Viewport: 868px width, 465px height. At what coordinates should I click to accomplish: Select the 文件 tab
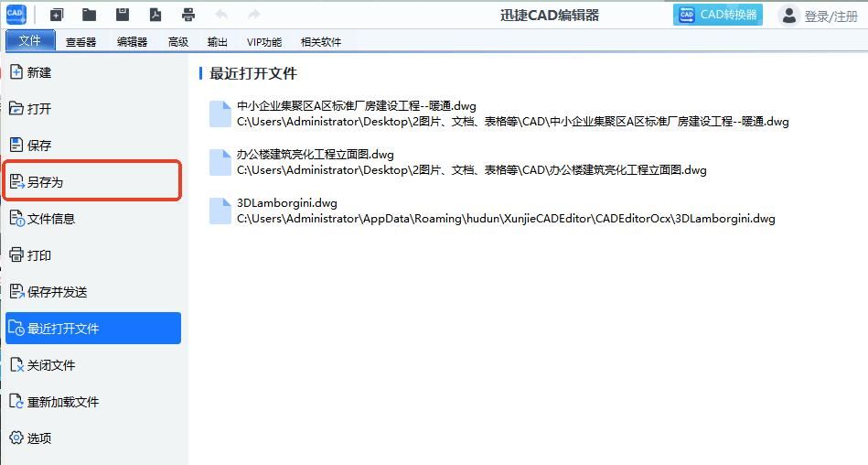30,40
